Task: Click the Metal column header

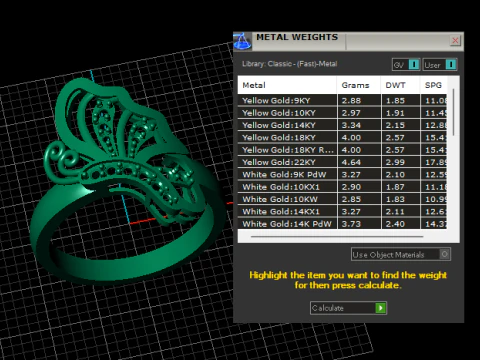Action: 287,85
